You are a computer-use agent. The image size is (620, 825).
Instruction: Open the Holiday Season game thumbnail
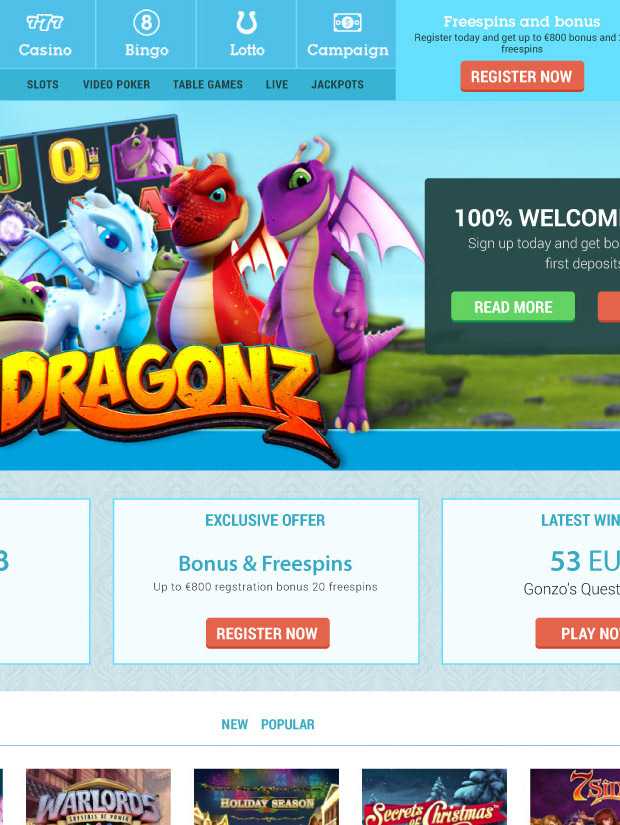[266, 797]
